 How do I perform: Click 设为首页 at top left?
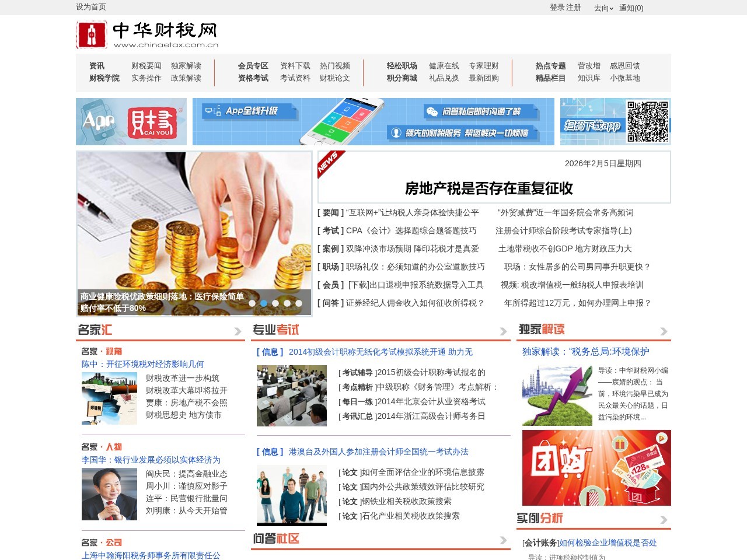pyautogui.click(x=91, y=7)
